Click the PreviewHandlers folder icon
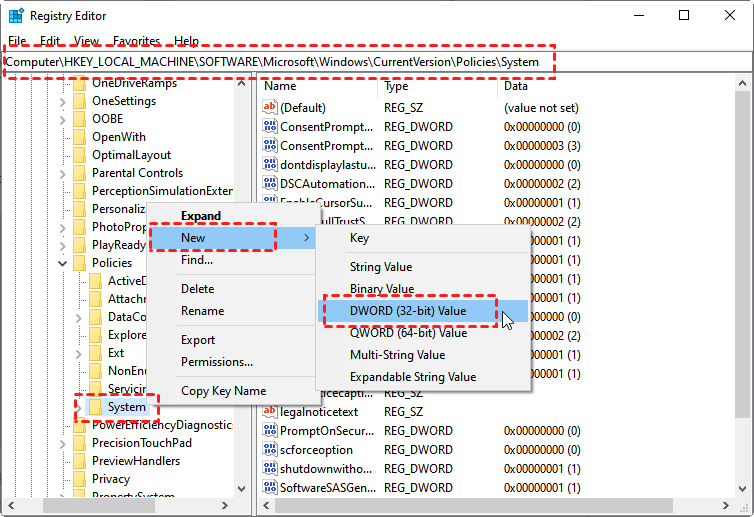This screenshot has height=517, width=754. (x=79, y=461)
